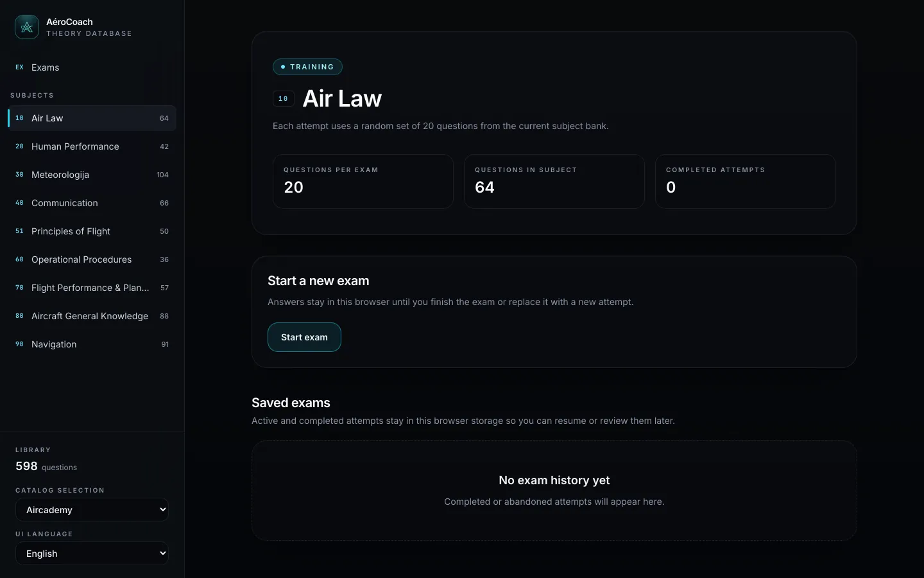Click the 'Air Law' page heading
This screenshot has width=924, height=578.
click(342, 98)
